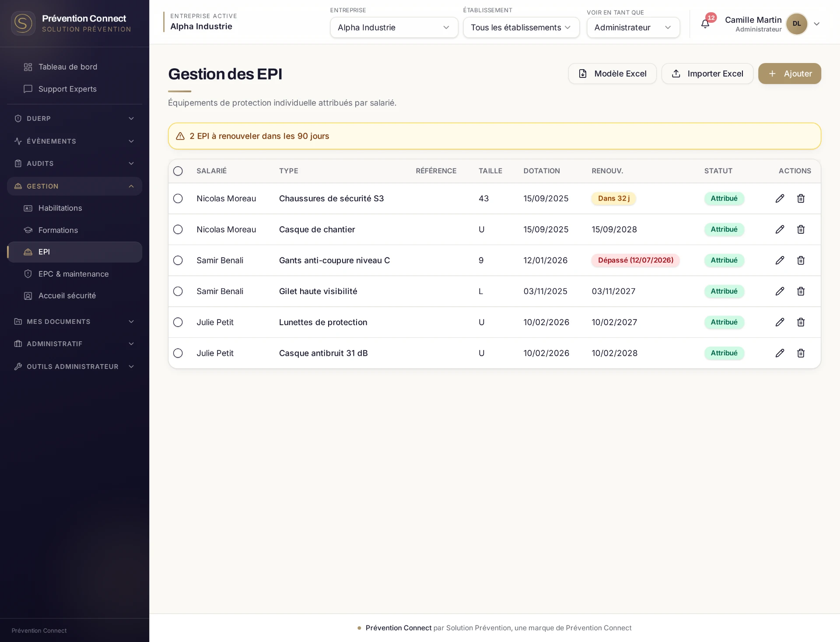Open the Entreprise Alpha Industrie dropdown
This screenshot has width=840, height=642.
pos(394,28)
